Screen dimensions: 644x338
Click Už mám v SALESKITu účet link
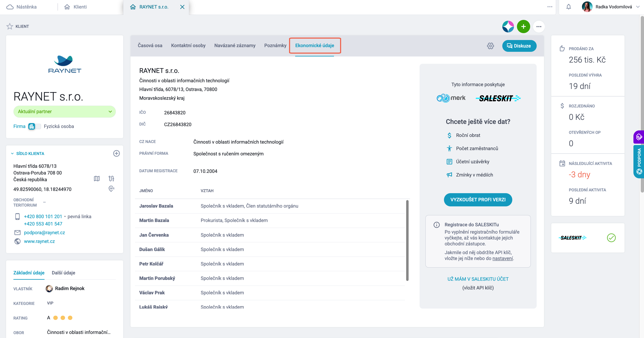pyautogui.click(x=478, y=279)
